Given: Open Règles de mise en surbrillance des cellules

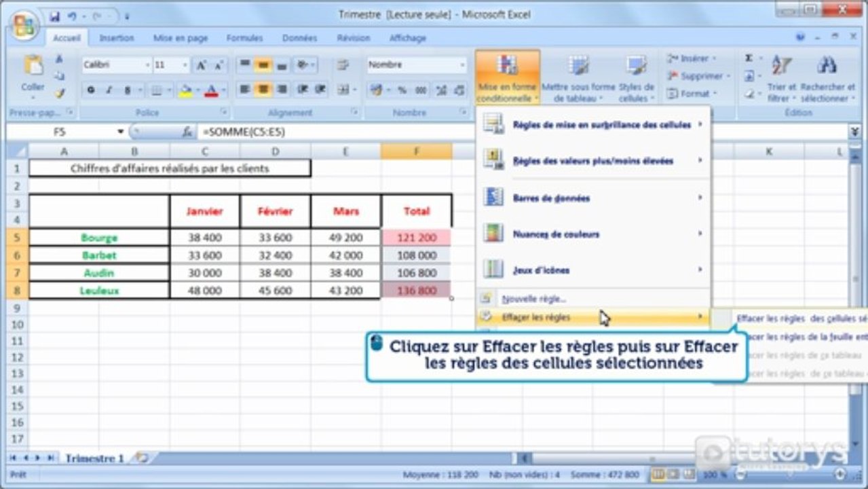Looking at the screenshot, I should (593, 125).
